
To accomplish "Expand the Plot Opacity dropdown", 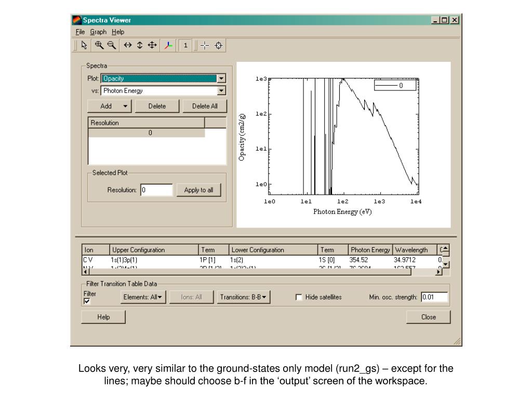I will coord(221,78).
